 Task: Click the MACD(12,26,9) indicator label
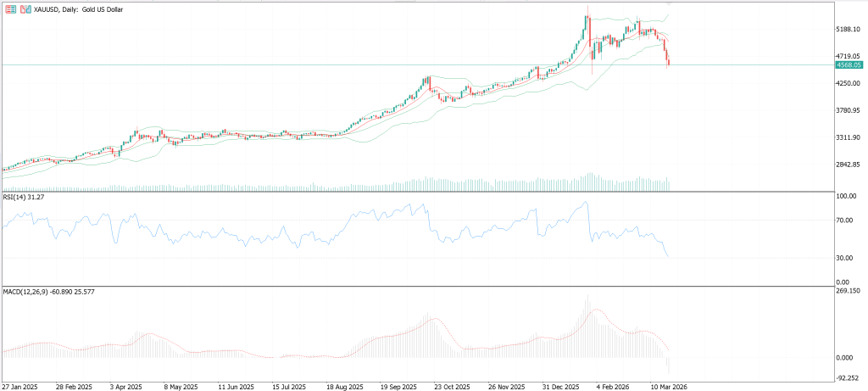(x=48, y=291)
